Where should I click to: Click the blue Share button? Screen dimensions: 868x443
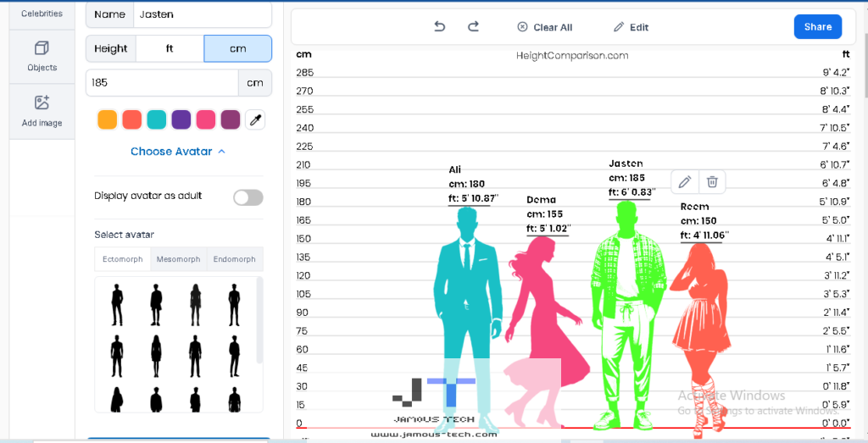click(818, 26)
